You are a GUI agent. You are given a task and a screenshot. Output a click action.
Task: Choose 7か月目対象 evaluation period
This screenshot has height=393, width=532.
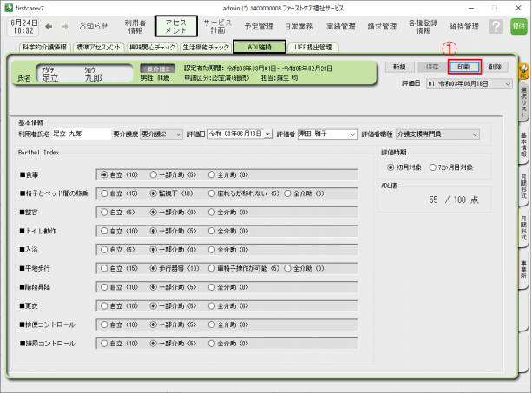tap(434, 167)
